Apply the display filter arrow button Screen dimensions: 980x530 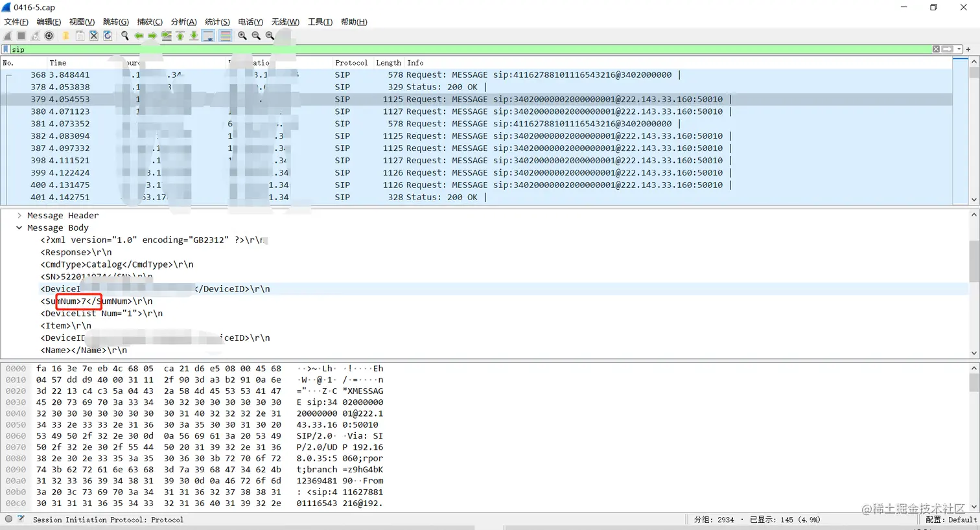pyautogui.click(x=948, y=49)
